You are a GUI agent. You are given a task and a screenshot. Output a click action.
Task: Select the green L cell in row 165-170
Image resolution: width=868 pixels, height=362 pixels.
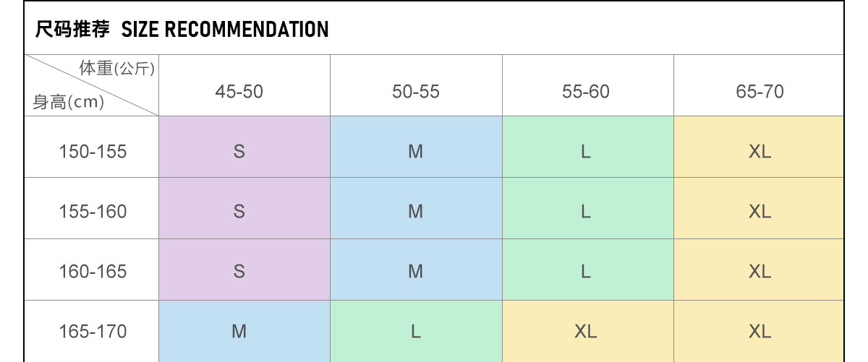coord(416,332)
